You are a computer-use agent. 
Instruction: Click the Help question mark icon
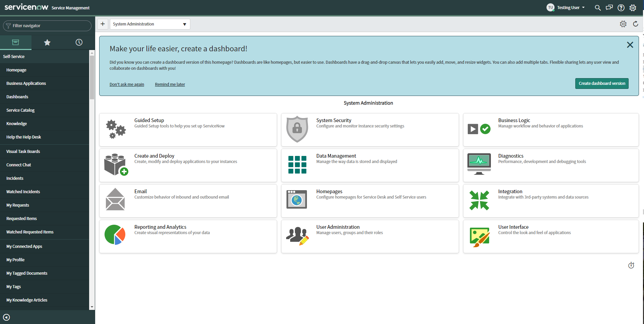(621, 8)
